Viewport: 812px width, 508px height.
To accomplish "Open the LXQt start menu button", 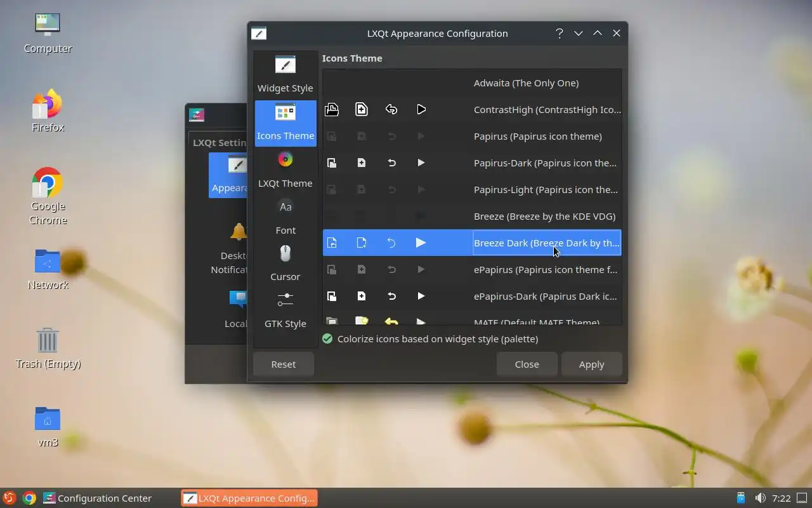I will (10, 498).
